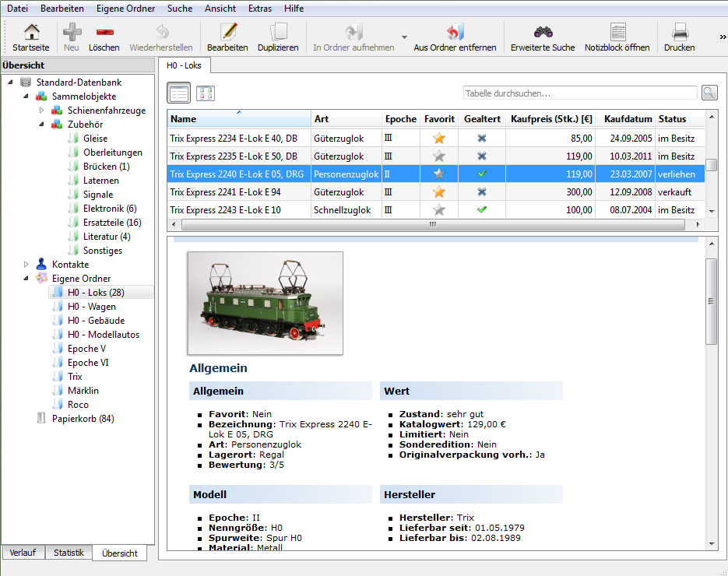The width and height of the screenshot is (728, 576).
Task: Toggle Gealtert mark for E-Lok E 50 row
Action: point(482,156)
